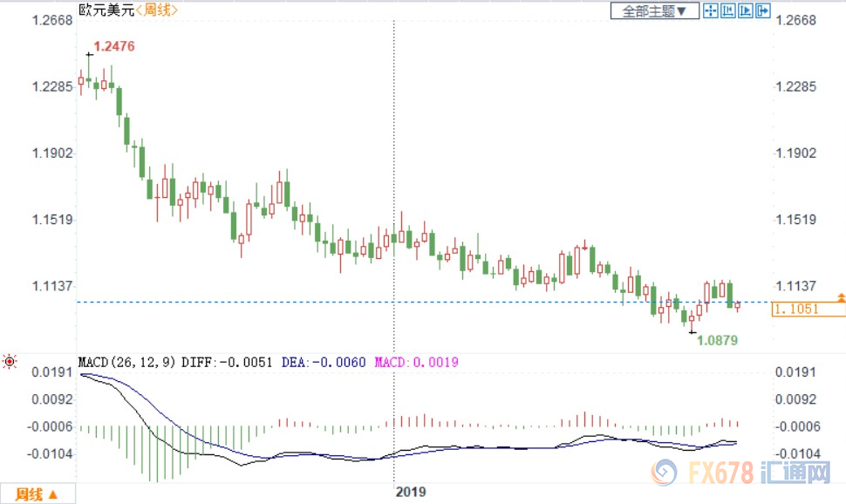This screenshot has height=504, width=846.
Task: Click the left axis 1.2285 price label
Action: tap(51, 87)
